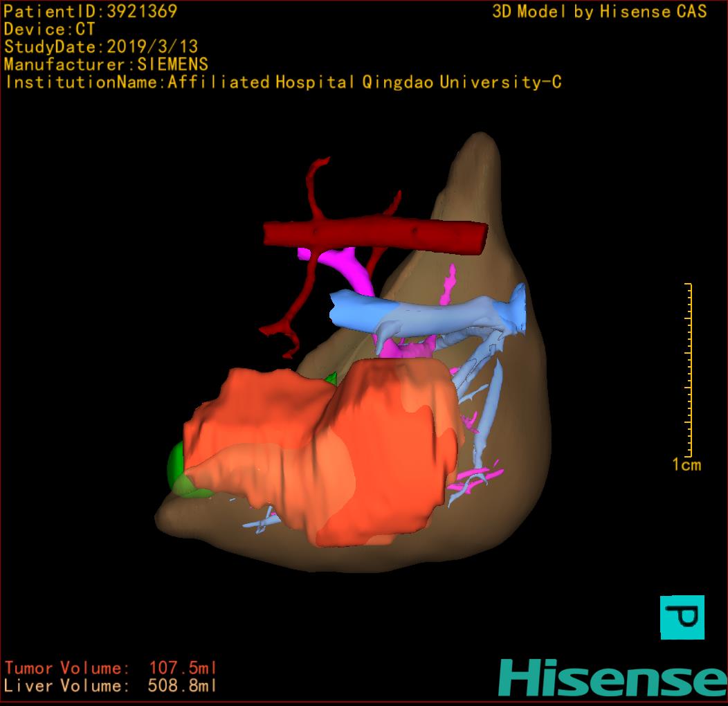Click the PatientID:3921369 text

pos(91,12)
